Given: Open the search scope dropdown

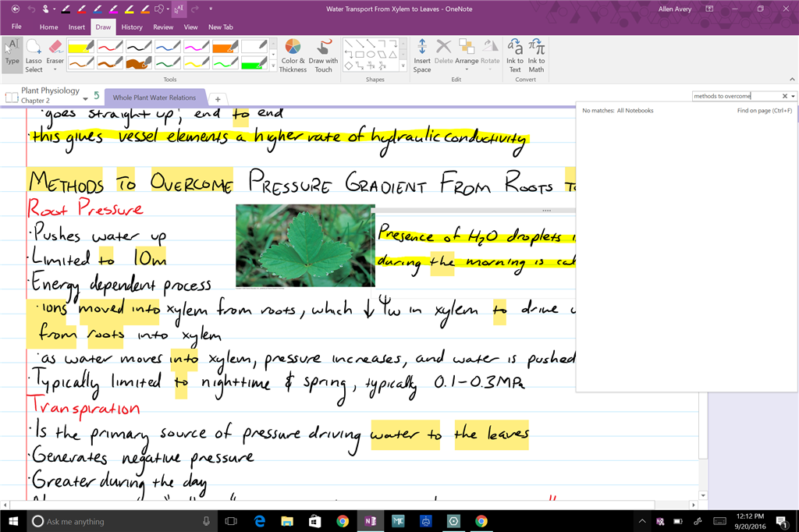Looking at the screenshot, I should [x=793, y=96].
